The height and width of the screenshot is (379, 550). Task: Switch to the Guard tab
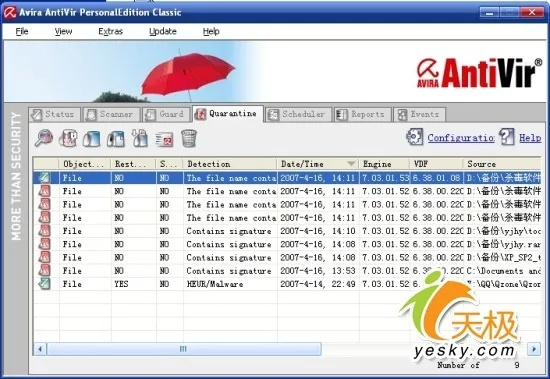pyautogui.click(x=166, y=114)
